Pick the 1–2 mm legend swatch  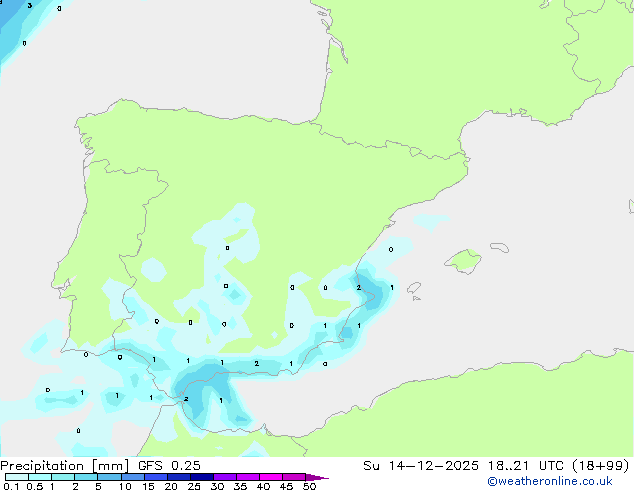pos(63,477)
